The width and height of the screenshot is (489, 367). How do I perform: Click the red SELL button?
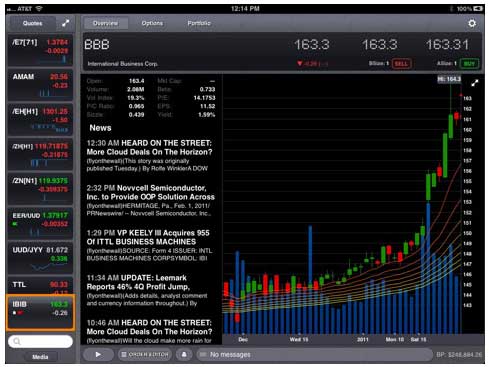pyautogui.click(x=401, y=63)
